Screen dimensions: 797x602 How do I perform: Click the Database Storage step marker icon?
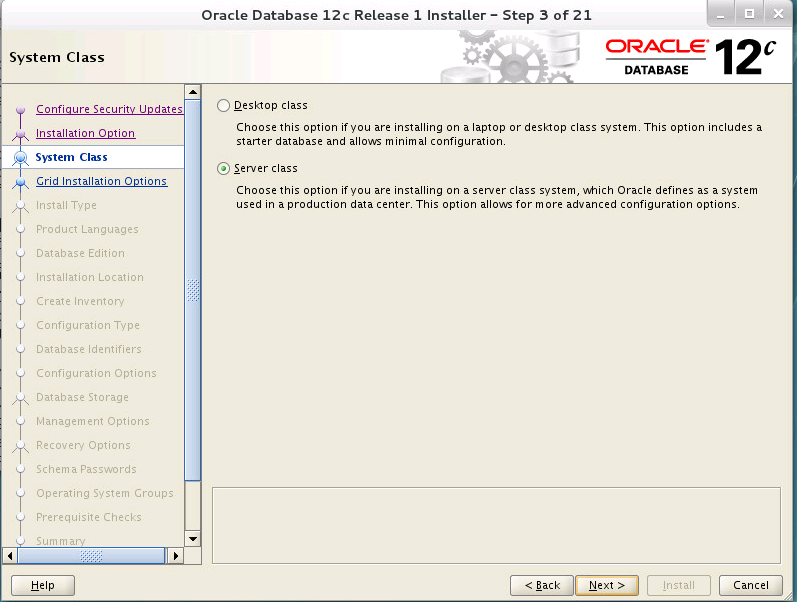click(20, 398)
